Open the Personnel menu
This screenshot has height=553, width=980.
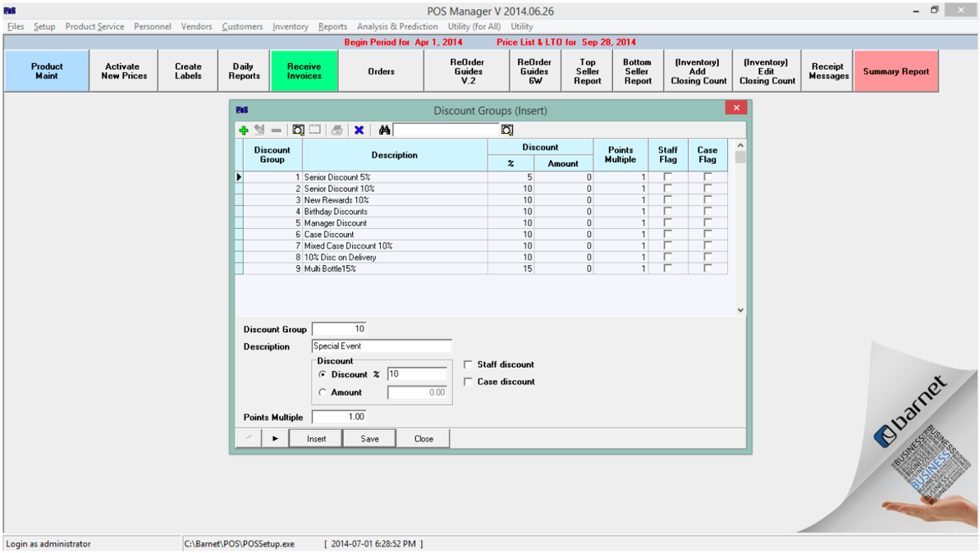153,26
